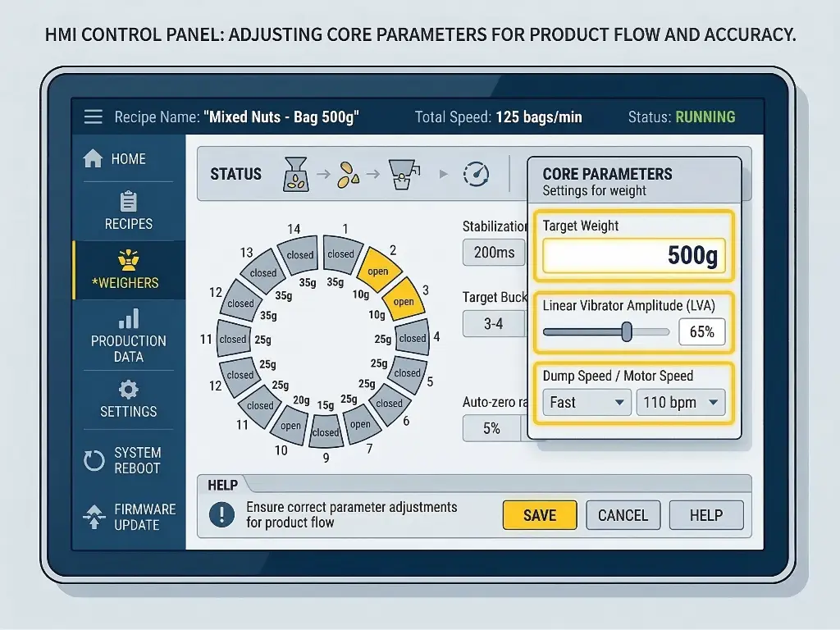Select the HELP tab above the message
Image resolution: width=840 pixels, height=630 pixels.
click(222, 485)
